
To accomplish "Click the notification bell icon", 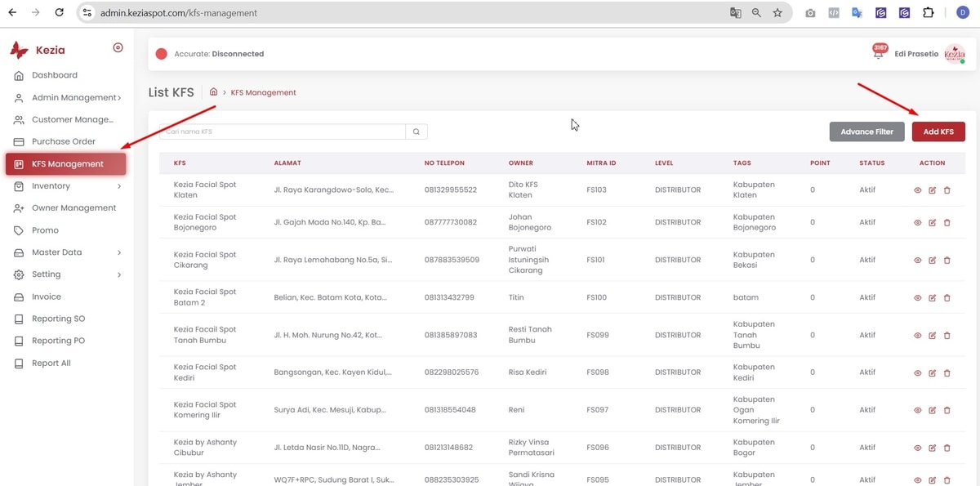I will [879, 54].
